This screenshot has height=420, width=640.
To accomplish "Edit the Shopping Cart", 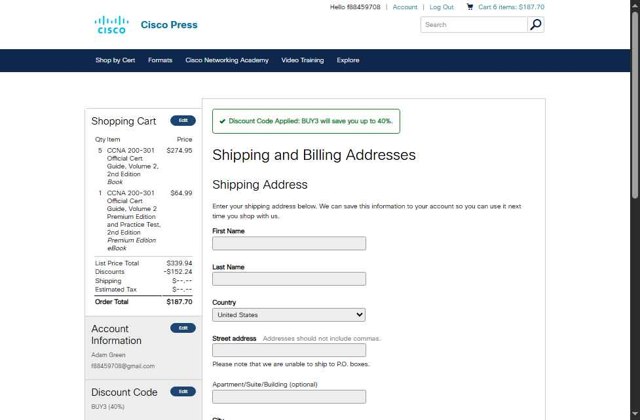I will [x=183, y=120].
